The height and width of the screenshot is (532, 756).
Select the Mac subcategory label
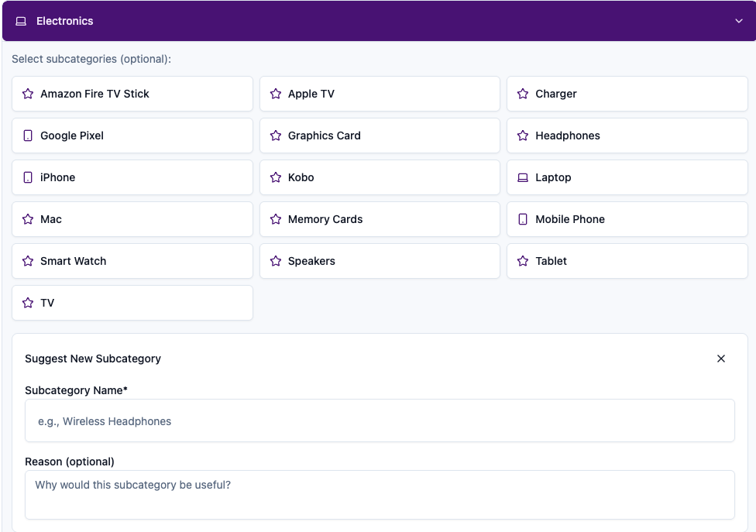tap(51, 220)
